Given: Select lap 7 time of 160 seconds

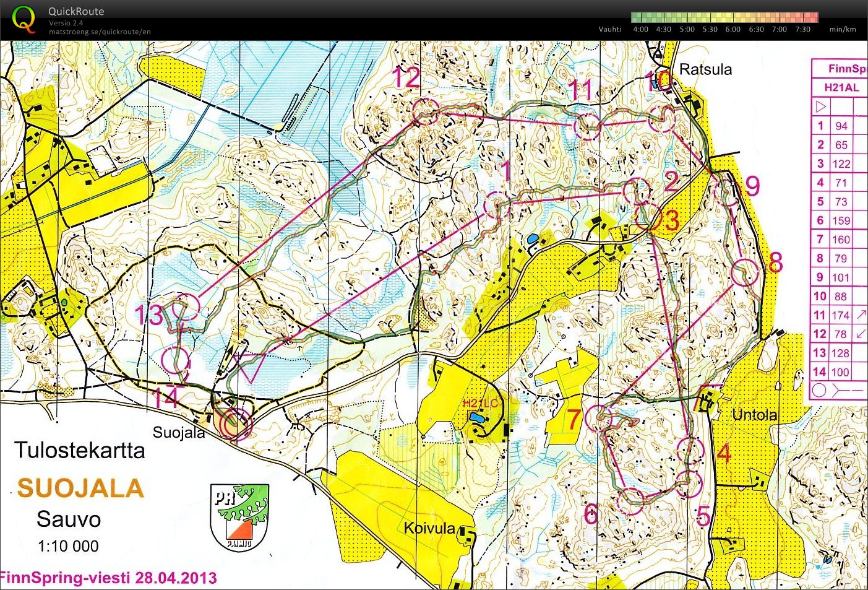Looking at the screenshot, I should pyautogui.click(x=840, y=239).
